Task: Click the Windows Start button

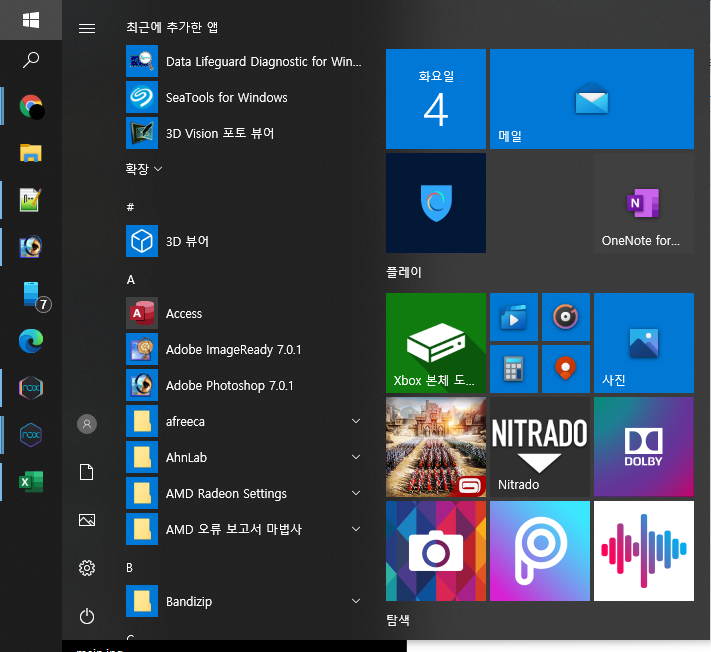Action: click(x=31, y=20)
